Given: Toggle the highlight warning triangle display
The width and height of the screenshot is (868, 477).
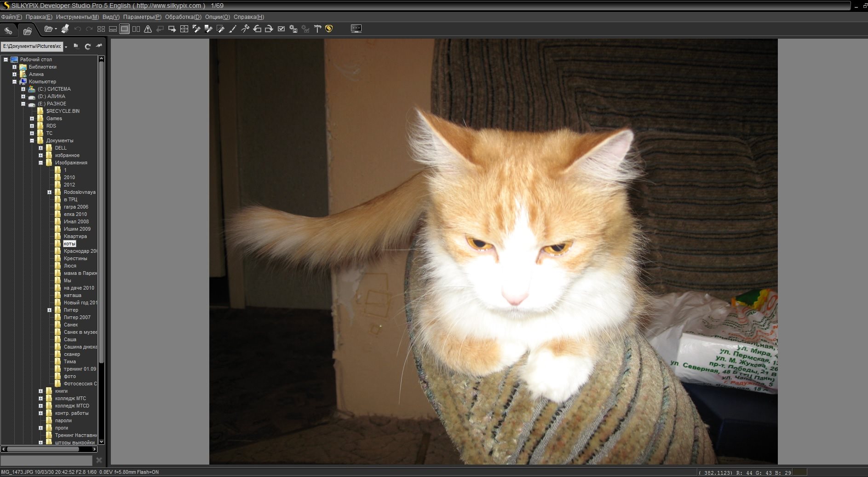Looking at the screenshot, I should pos(148,29).
